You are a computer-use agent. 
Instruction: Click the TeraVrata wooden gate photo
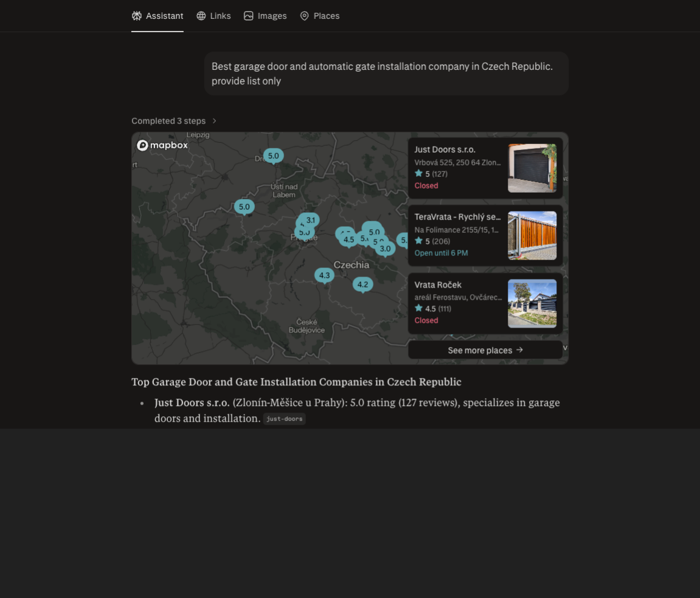(532, 236)
